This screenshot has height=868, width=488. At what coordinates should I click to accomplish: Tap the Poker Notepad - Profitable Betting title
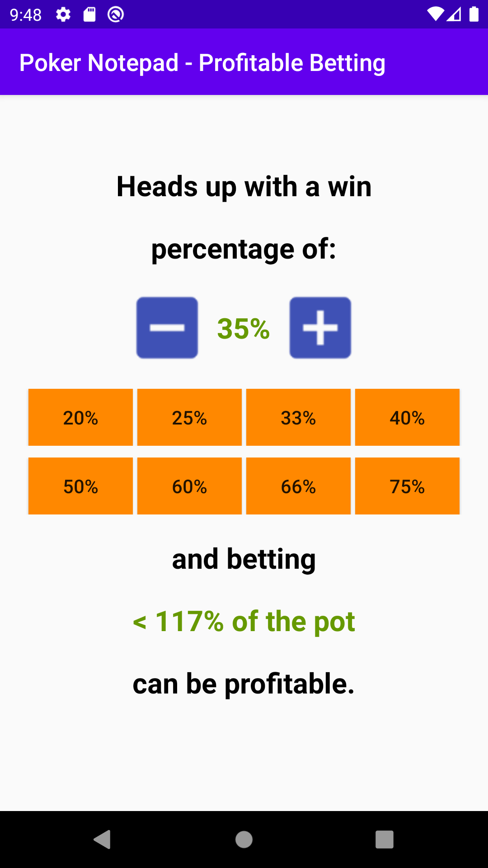(x=202, y=63)
